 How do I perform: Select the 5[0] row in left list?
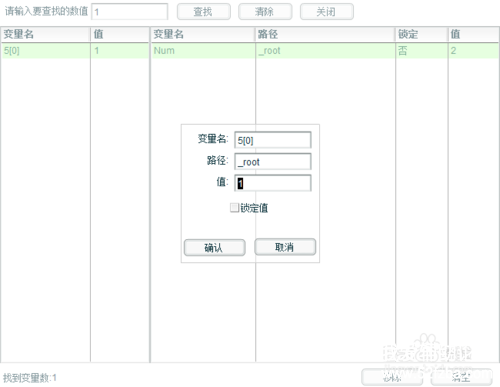[75, 51]
